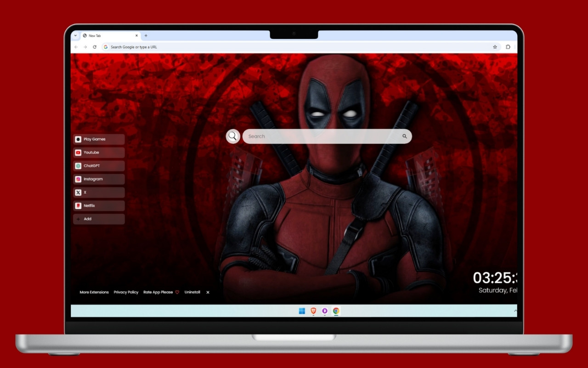This screenshot has height=368, width=588.
Task: Follow the More Extensions link
Action: click(94, 292)
